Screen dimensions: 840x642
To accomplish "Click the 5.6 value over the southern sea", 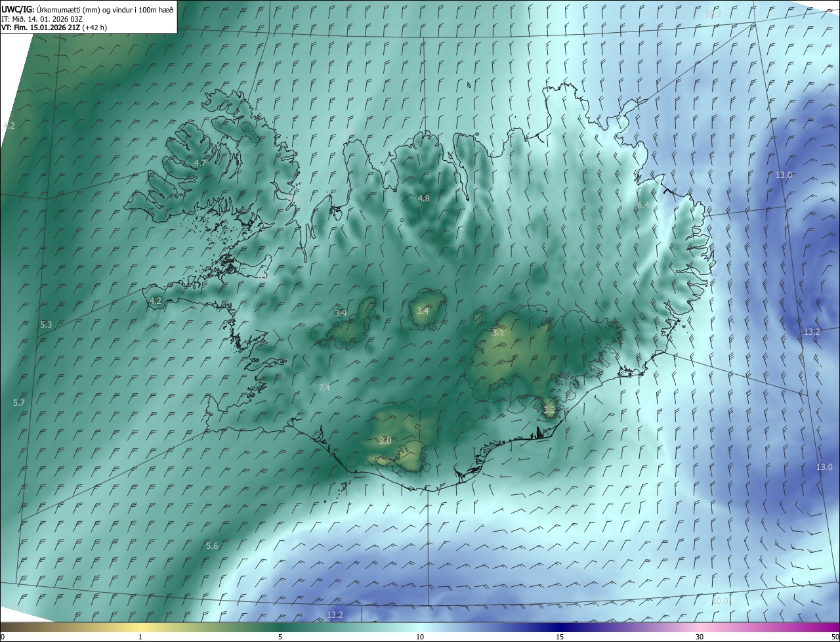I will click(x=212, y=546).
